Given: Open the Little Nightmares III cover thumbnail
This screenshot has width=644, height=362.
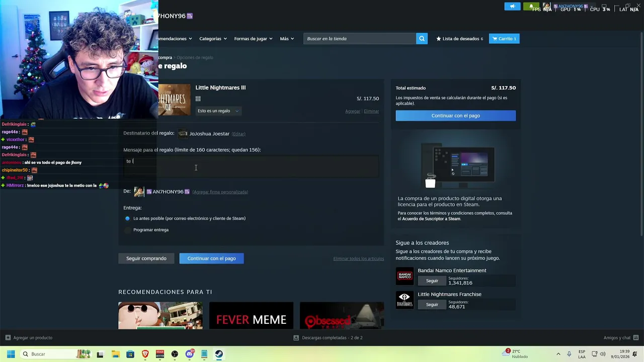Looking at the screenshot, I should pos(174,100).
